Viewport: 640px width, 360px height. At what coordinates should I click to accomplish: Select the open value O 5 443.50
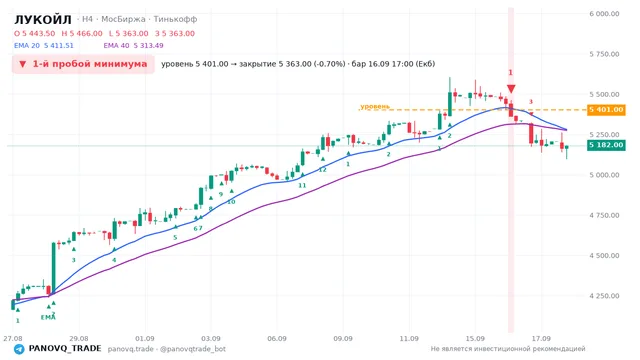tap(35, 33)
